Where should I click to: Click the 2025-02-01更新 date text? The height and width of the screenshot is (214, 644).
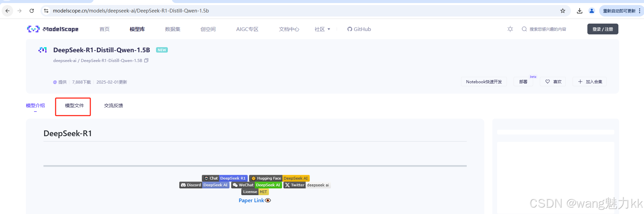coord(112,82)
